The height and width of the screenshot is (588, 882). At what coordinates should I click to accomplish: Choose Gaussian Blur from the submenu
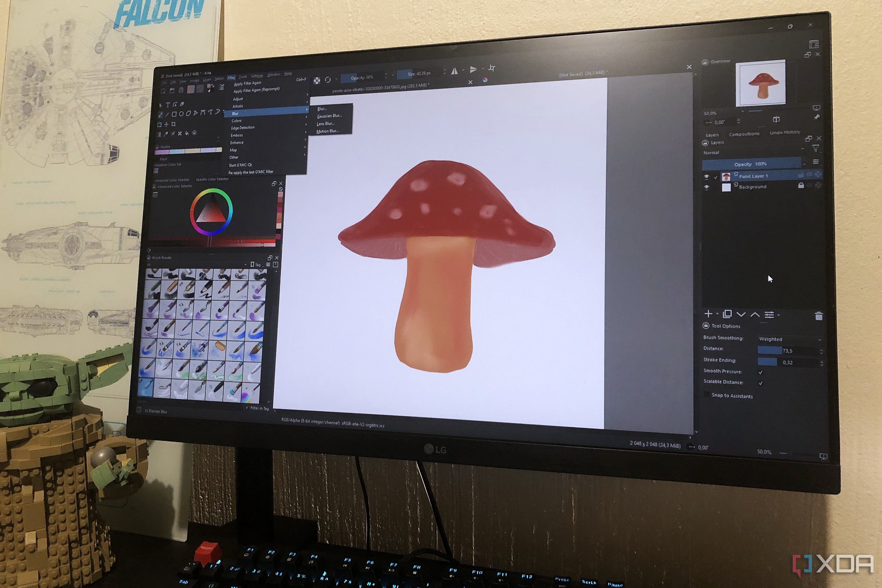pyautogui.click(x=329, y=116)
